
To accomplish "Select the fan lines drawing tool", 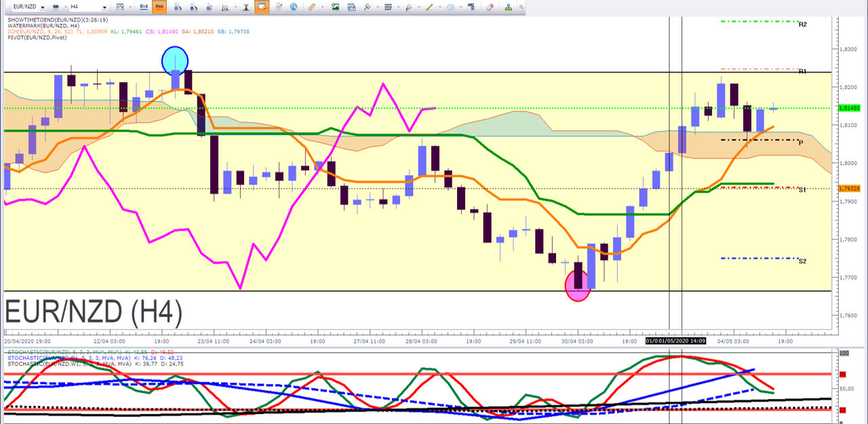I will coord(409,7).
